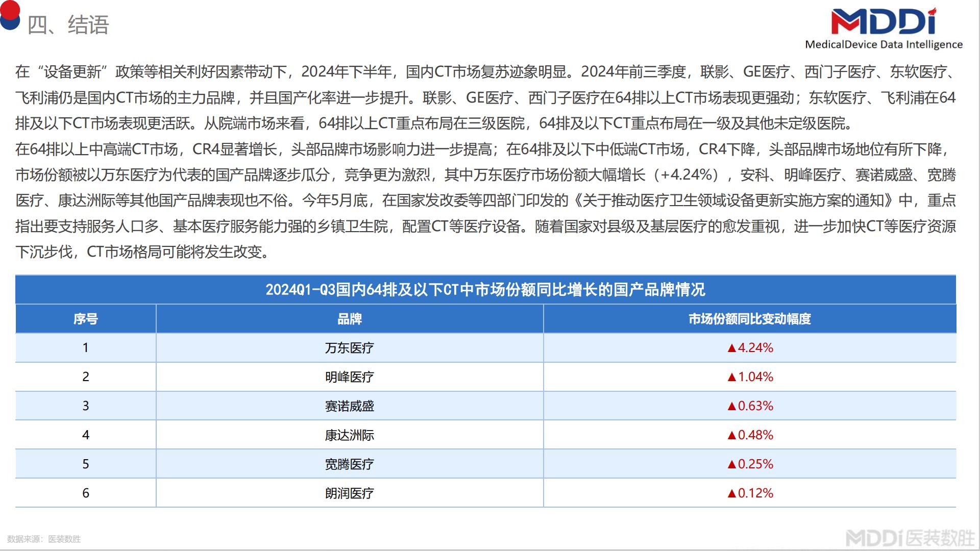
Task: Click the ▲1.04% value cell
Action: pyautogui.click(x=750, y=377)
